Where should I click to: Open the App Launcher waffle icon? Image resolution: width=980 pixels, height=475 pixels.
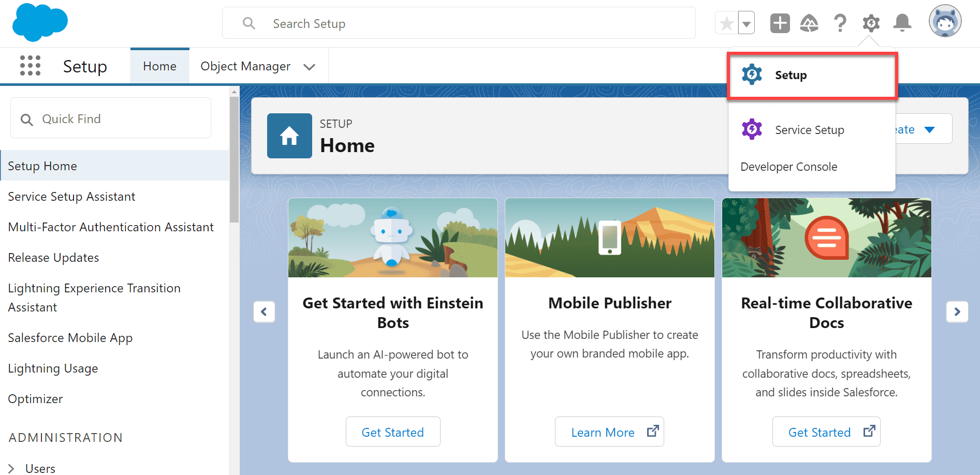point(30,66)
